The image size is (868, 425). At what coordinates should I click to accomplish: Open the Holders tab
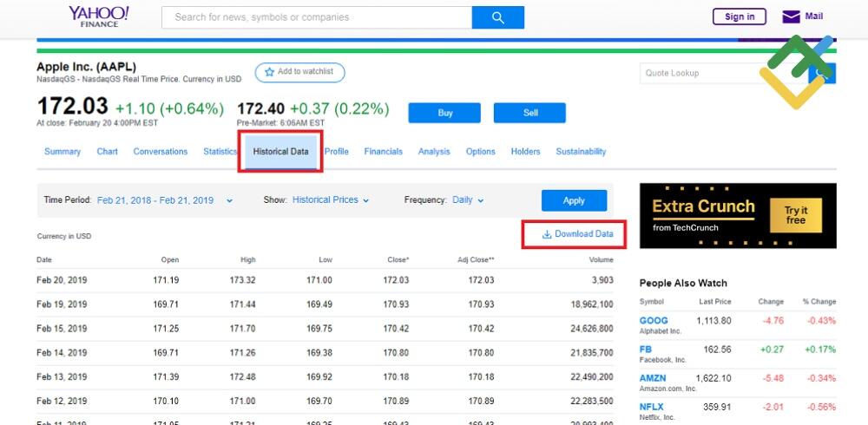click(525, 152)
